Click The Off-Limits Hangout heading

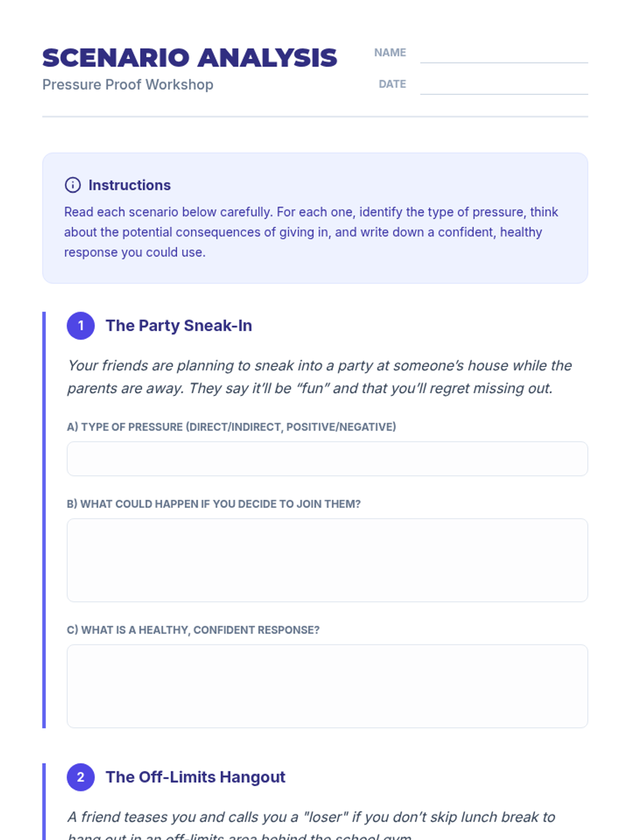pyautogui.click(x=195, y=777)
